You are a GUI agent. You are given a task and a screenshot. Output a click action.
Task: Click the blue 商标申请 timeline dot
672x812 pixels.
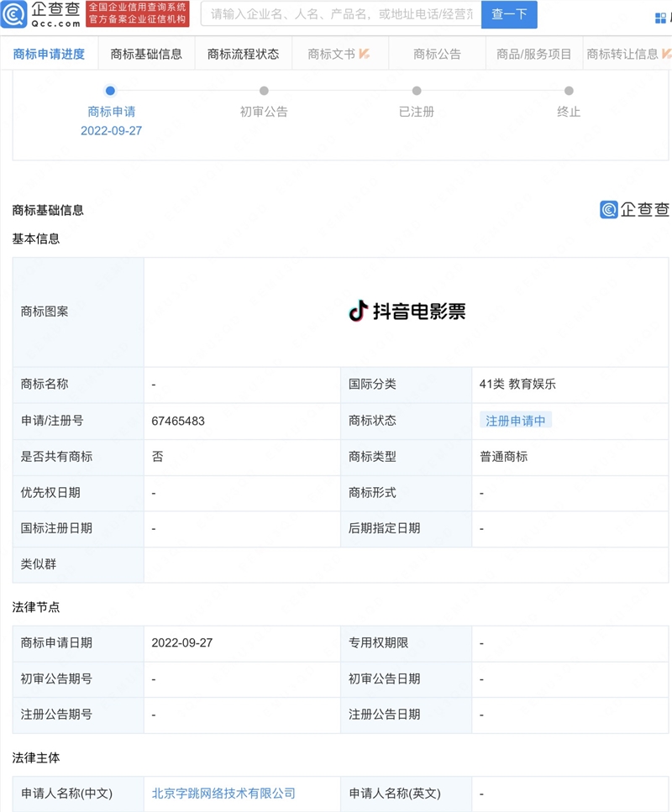(x=110, y=91)
